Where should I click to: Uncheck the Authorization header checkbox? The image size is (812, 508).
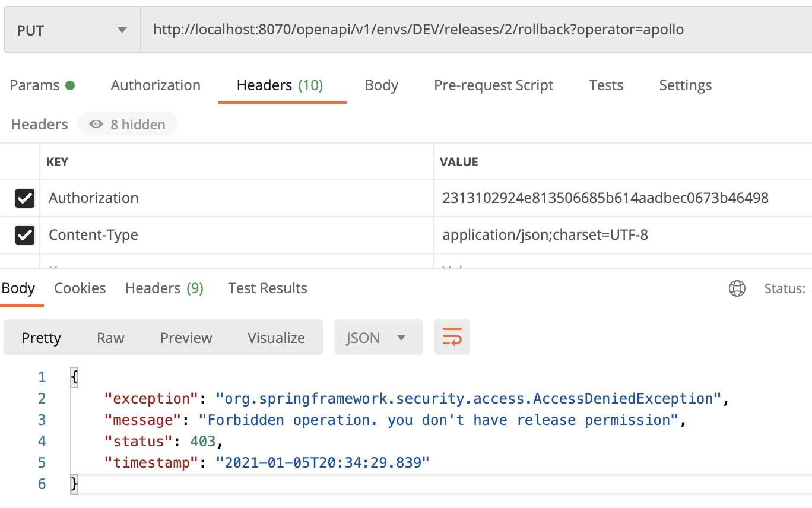click(x=24, y=198)
